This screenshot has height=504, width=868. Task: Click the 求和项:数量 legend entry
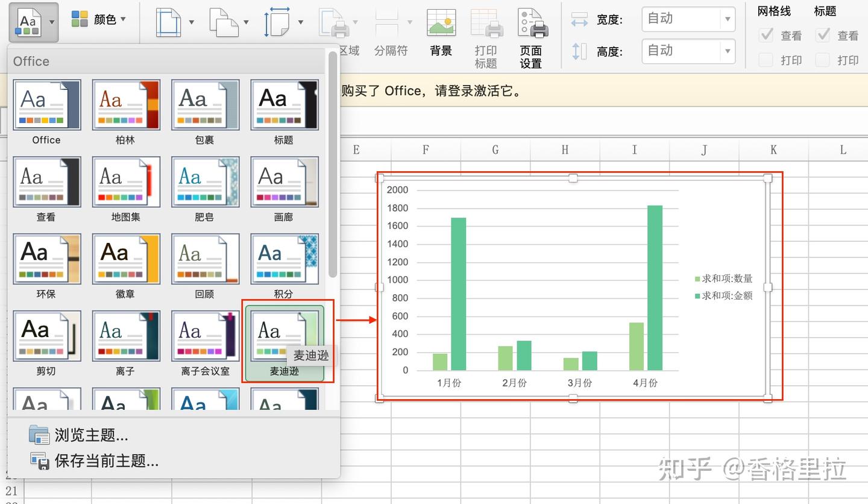coord(723,279)
